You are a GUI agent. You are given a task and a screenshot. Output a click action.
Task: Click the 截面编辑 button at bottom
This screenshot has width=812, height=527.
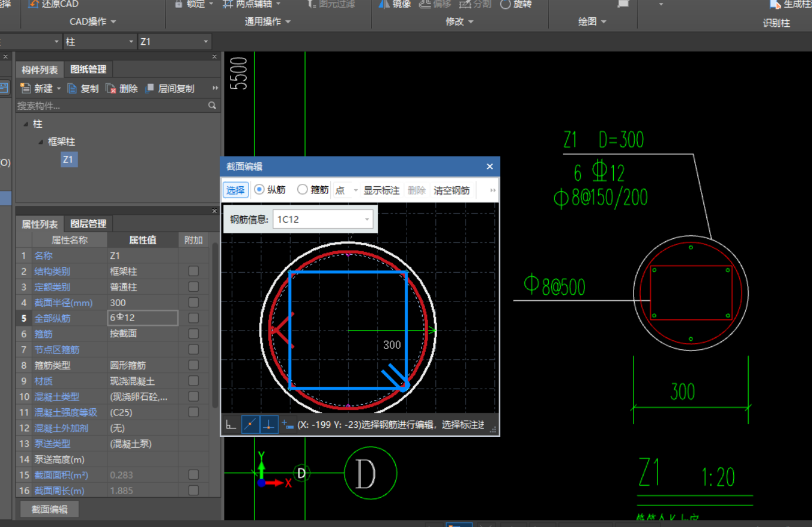click(x=50, y=509)
